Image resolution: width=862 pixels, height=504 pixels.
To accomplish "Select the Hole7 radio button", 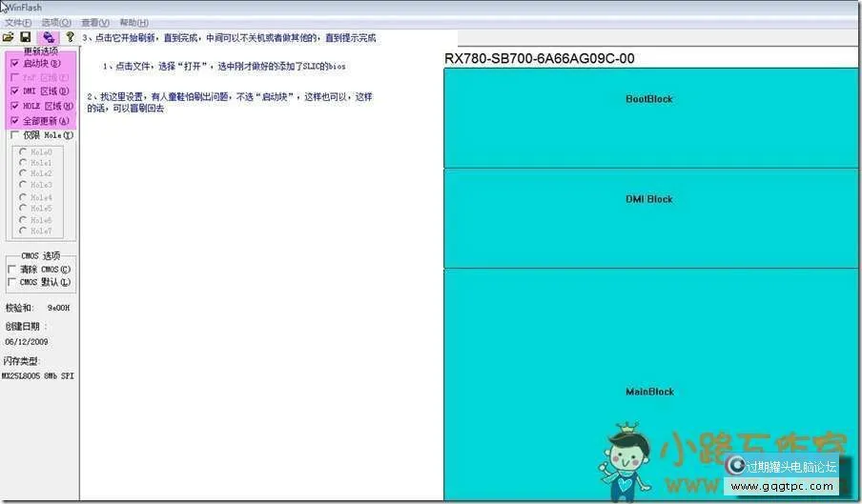I will [x=23, y=231].
